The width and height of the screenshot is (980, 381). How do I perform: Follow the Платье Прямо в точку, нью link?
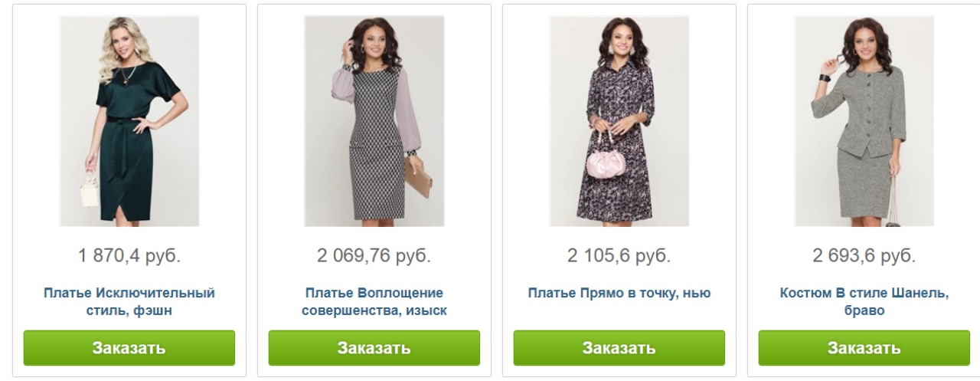619,293
